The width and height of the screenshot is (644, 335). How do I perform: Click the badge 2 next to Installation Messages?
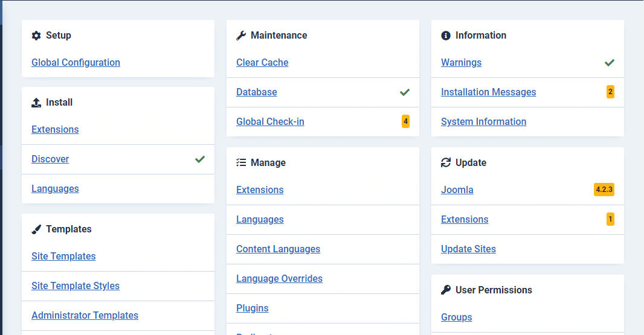click(x=610, y=92)
